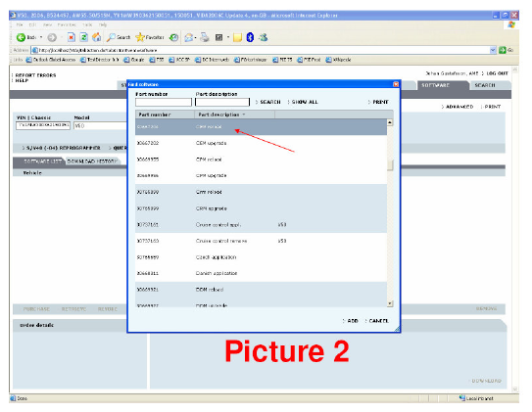Viewport: 532px width, 412px height.
Task: Click CANCEL in the find software dialog
Action: [x=376, y=321]
